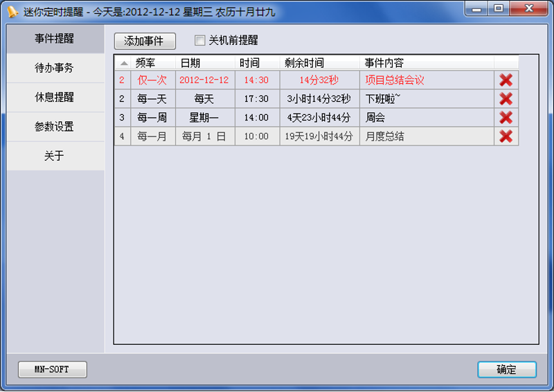Click the 10:00 time cell
554x392 pixels.
(x=258, y=136)
